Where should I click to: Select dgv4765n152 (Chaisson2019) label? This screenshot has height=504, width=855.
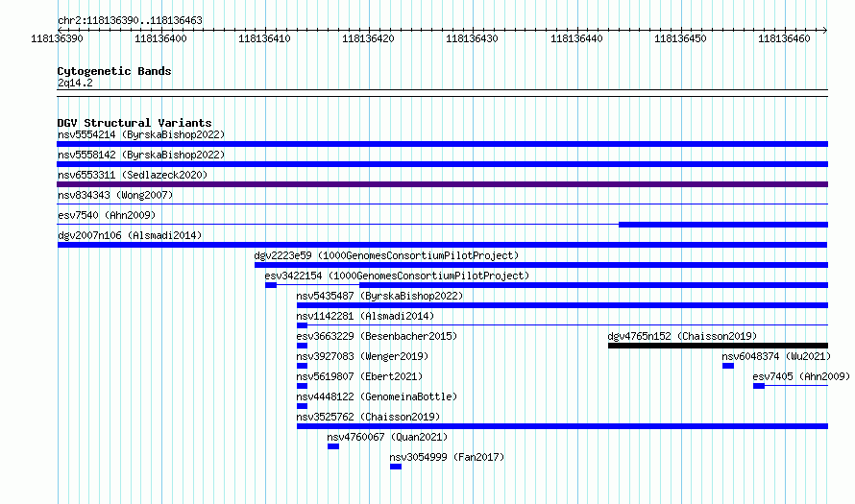coord(682,336)
